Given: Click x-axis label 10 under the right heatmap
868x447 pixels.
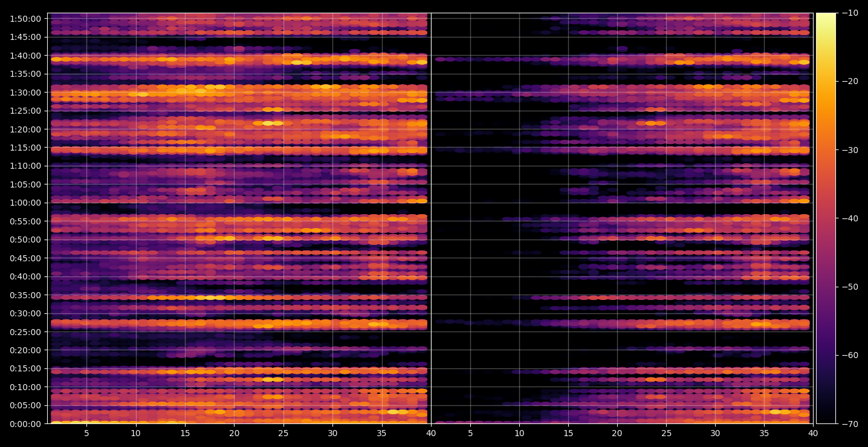Looking at the screenshot, I should 519,433.
